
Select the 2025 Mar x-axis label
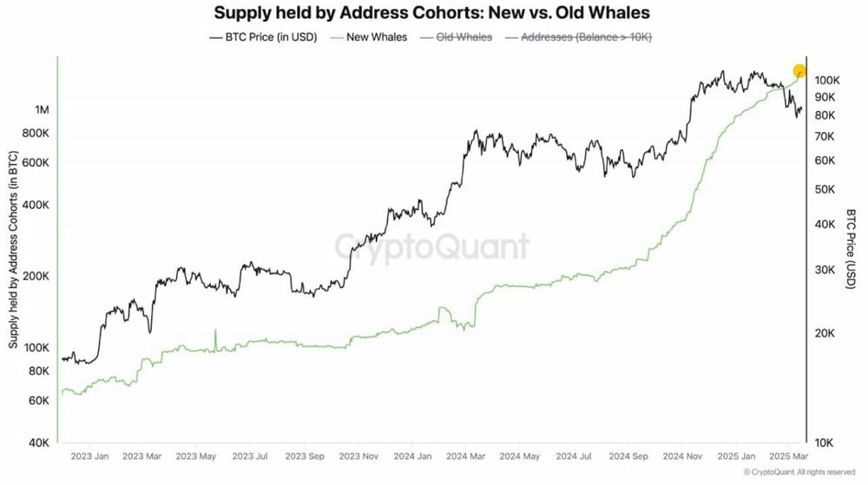(x=788, y=456)
